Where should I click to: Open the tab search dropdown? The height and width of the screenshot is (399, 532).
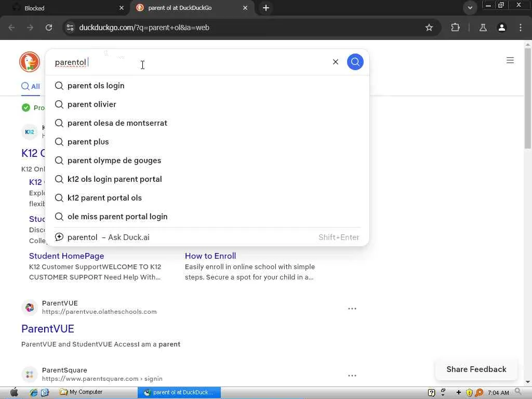(470, 8)
